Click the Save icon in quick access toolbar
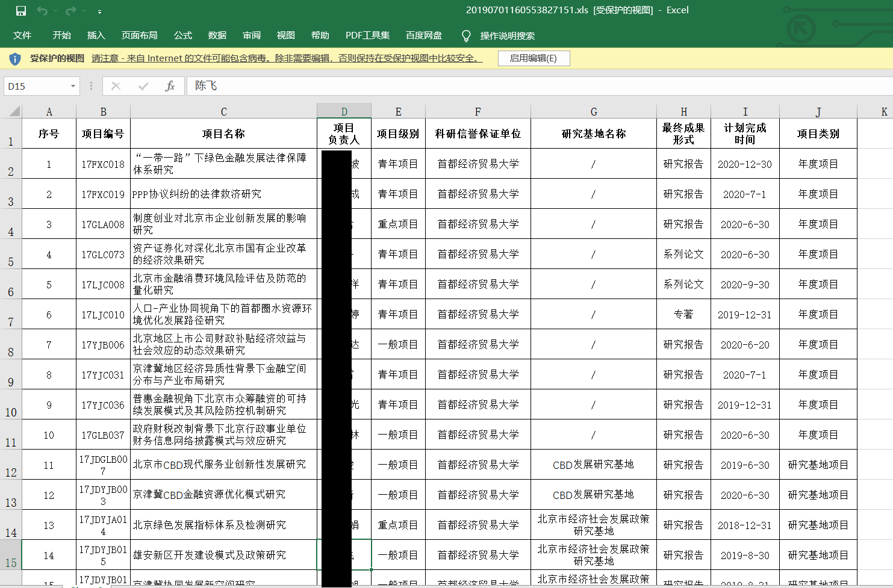Image resolution: width=893 pixels, height=588 pixels. pyautogui.click(x=20, y=11)
